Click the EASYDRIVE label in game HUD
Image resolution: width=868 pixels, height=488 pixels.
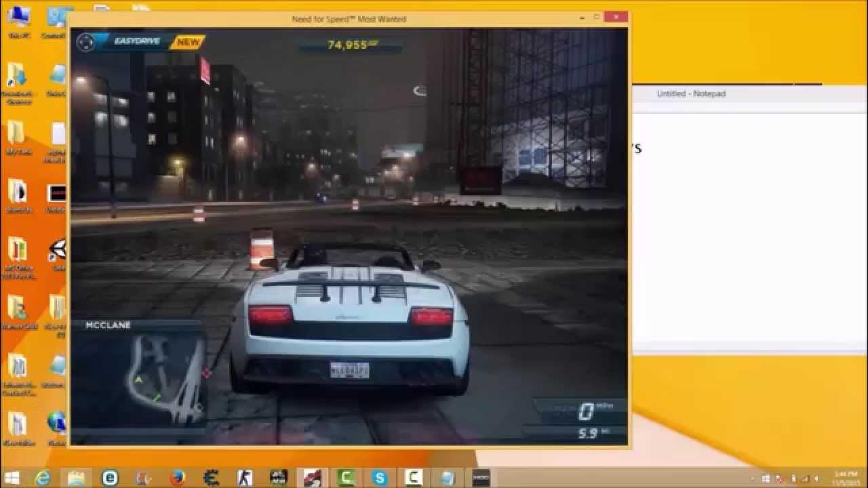[x=138, y=41]
